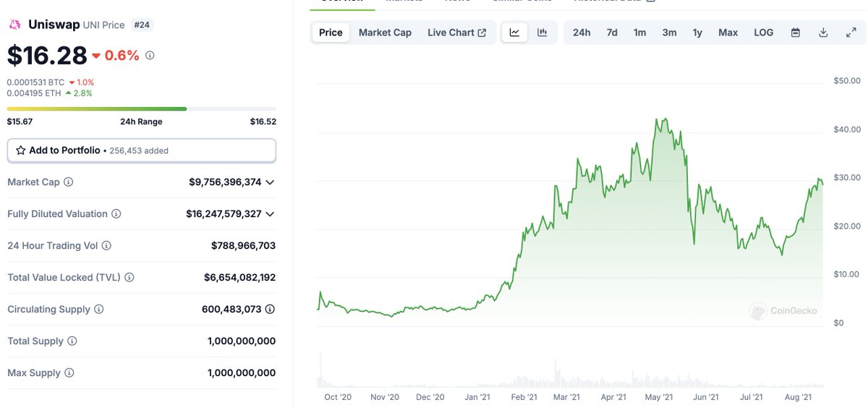Screen dimensions: 868x408
Task: Expand the Market Cap value chevron
Action: [270, 182]
